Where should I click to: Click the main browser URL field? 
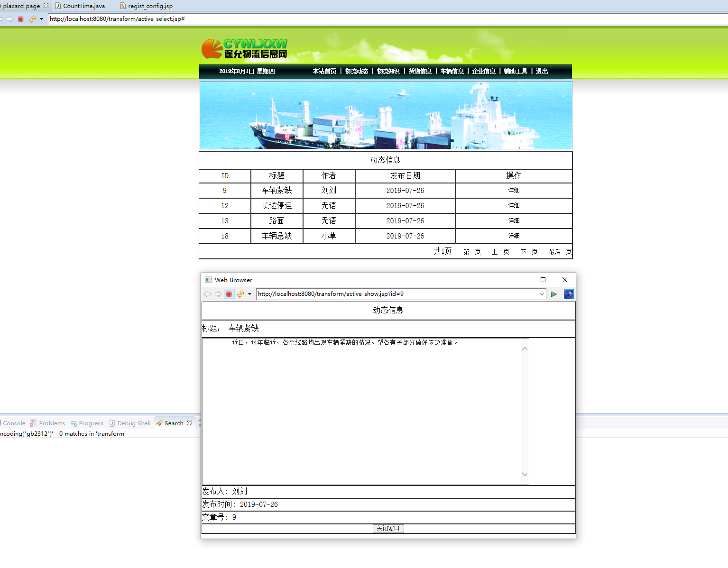(387, 19)
